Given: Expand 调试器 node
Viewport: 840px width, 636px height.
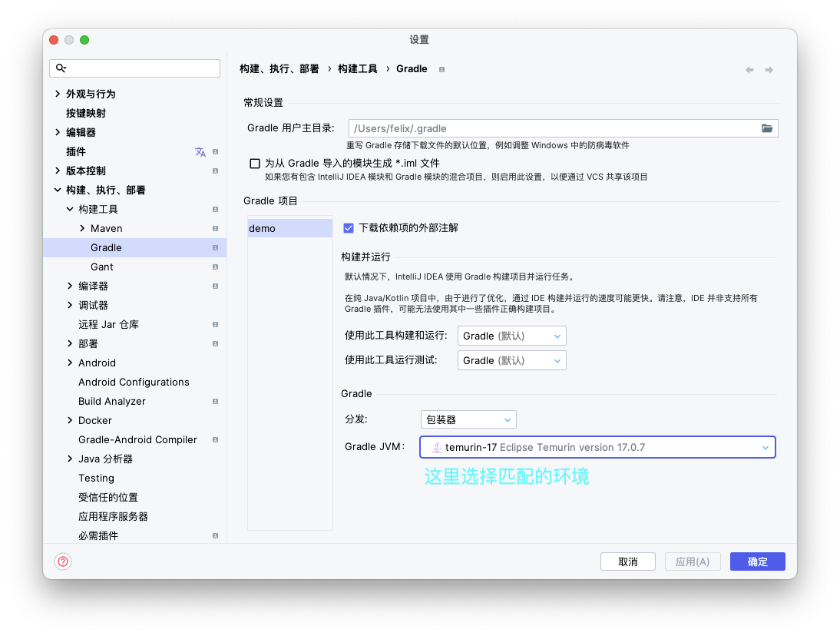Looking at the screenshot, I should point(70,306).
